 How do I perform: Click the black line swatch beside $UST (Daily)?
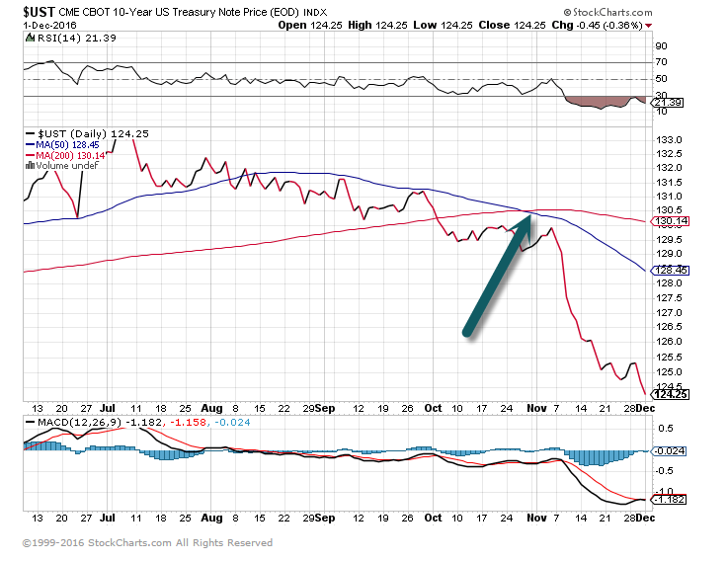31,134
